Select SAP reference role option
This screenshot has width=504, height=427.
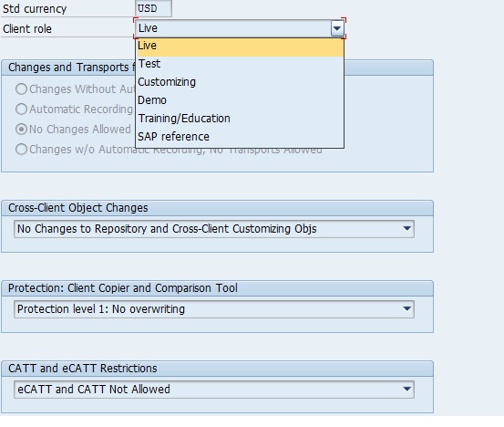tap(240, 137)
